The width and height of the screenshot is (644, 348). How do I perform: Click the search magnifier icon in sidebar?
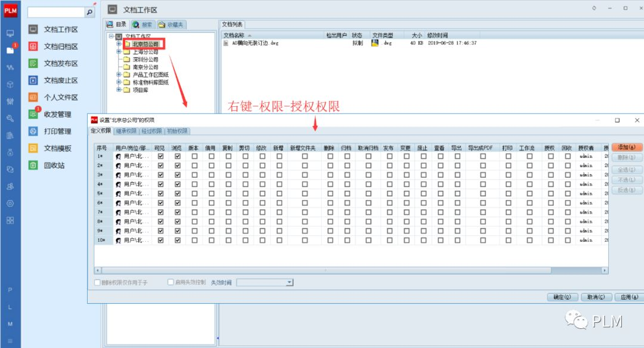[x=89, y=12]
